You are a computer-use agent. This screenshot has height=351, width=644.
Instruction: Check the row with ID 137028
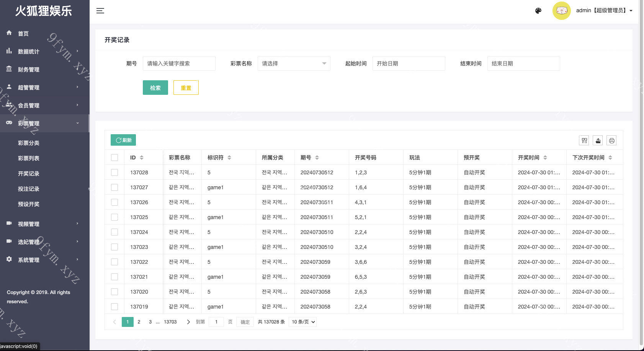tap(114, 172)
